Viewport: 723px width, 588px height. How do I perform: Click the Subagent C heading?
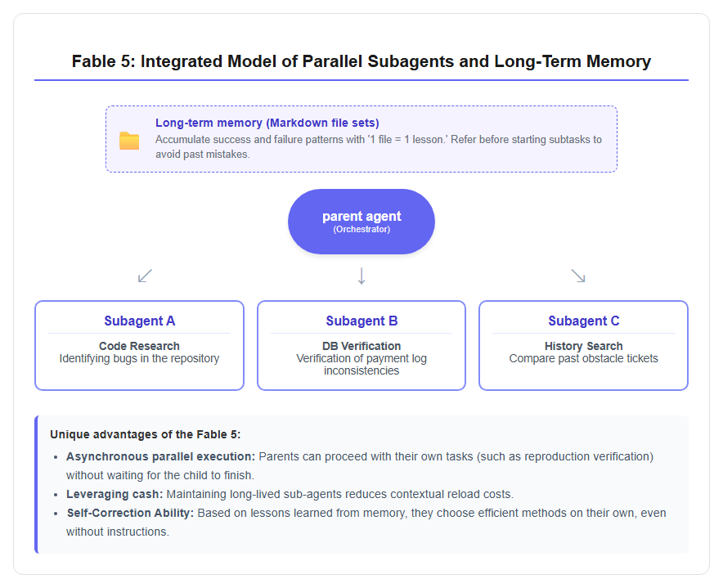click(x=583, y=321)
